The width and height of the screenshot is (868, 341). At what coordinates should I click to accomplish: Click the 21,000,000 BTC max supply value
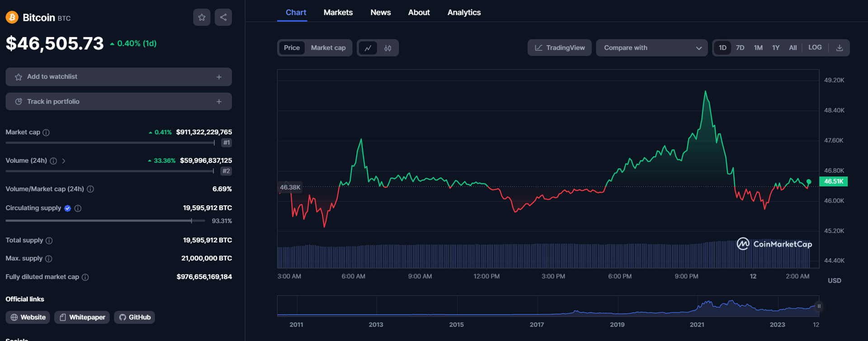[207, 259]
